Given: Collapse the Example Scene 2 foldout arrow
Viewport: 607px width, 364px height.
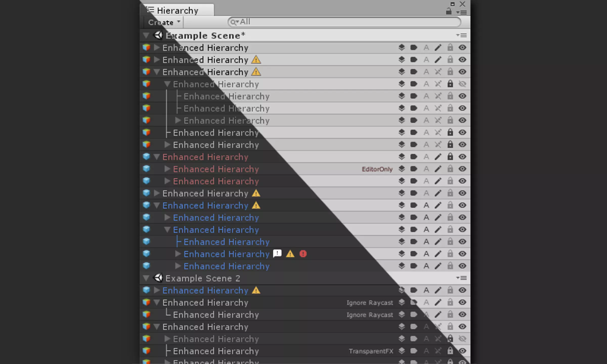Looking at the screenshot, I should pyautogui.click(x=146, y=278).
